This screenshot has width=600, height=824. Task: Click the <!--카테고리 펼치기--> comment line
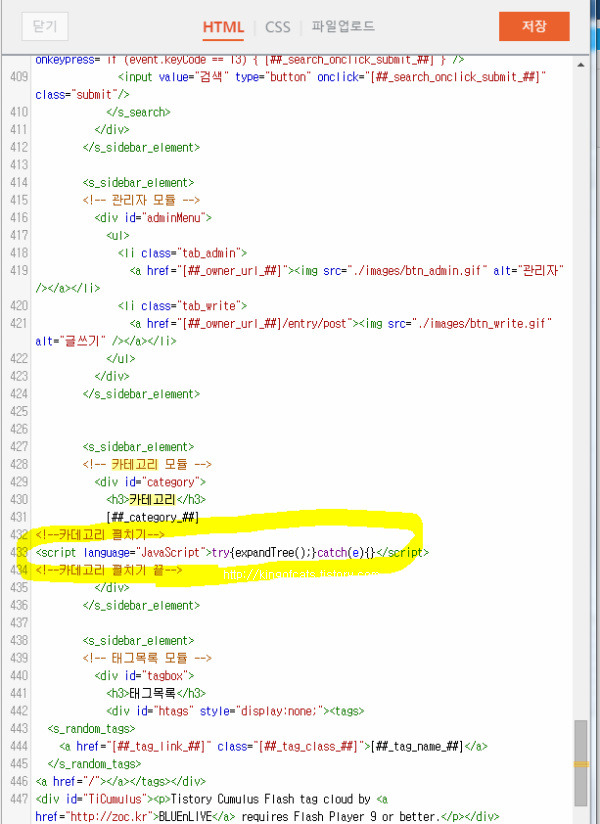100,535
